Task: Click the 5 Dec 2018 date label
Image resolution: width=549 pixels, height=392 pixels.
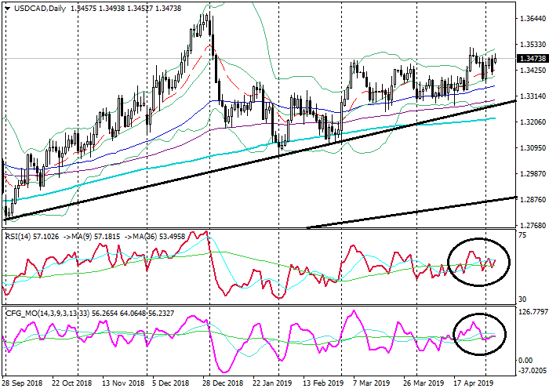Action: (172, 384)
